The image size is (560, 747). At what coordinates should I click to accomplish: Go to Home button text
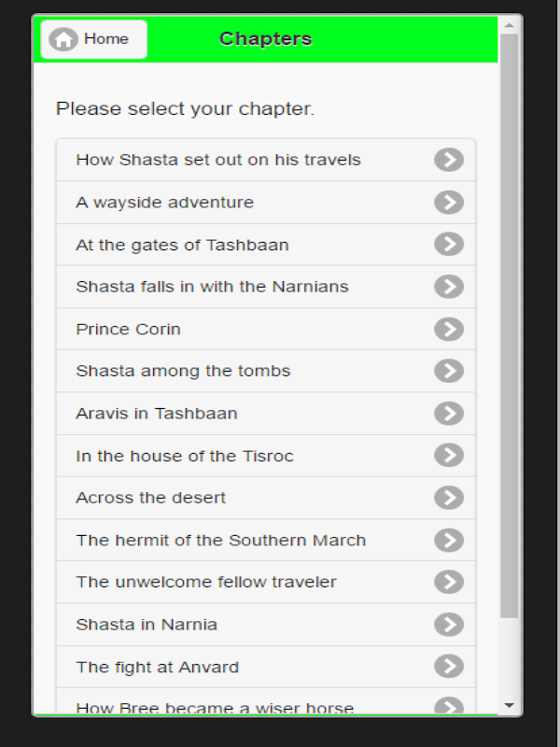[105, 39]
